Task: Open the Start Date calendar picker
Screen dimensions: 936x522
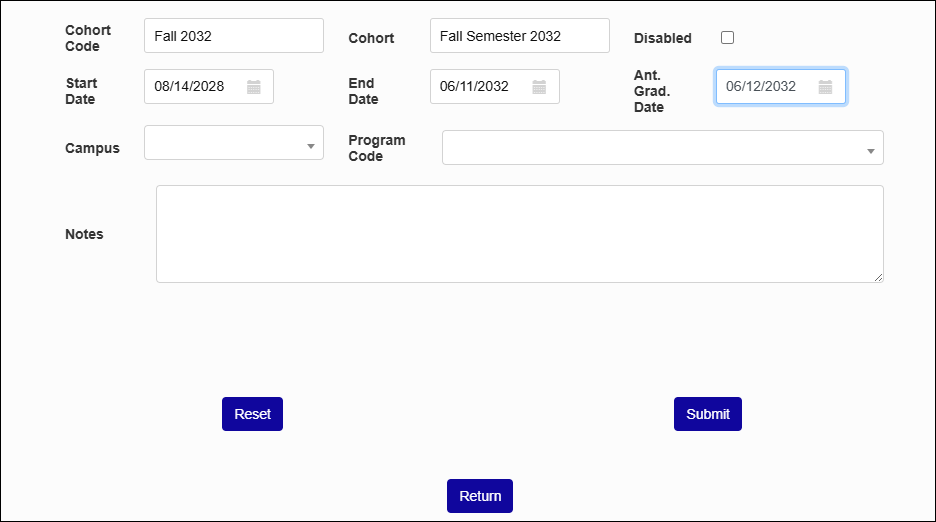Action: point(254,87)
